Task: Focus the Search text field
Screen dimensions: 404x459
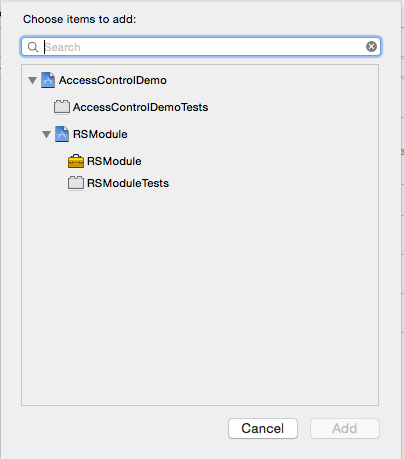Action: [x=200, y=47]
